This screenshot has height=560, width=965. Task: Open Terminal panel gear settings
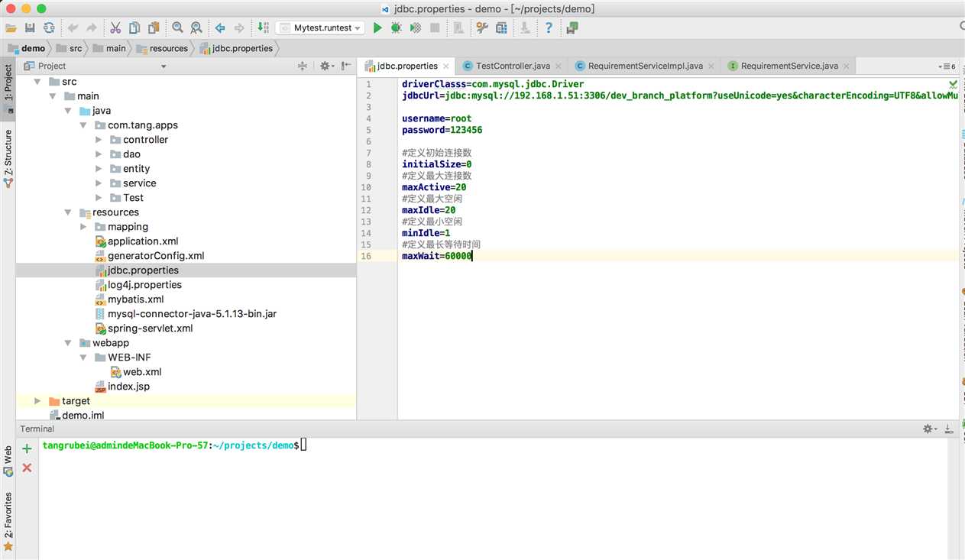click(929, 429)
